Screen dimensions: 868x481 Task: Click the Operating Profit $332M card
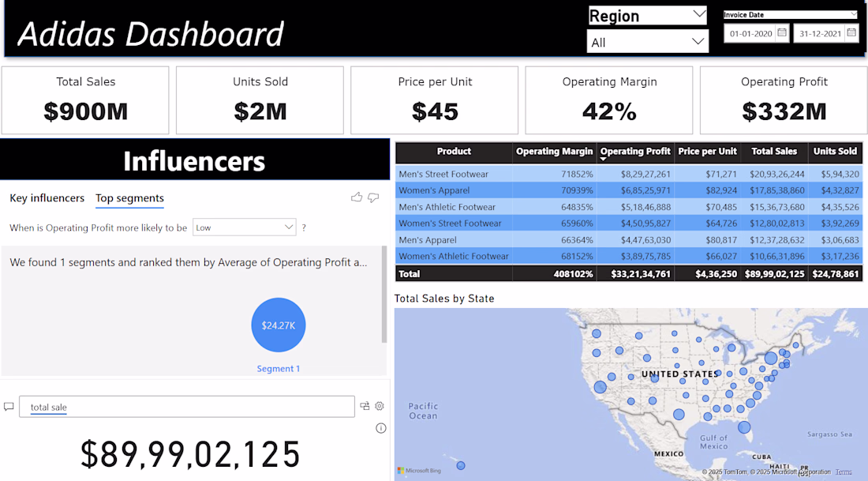coord(784,100)
